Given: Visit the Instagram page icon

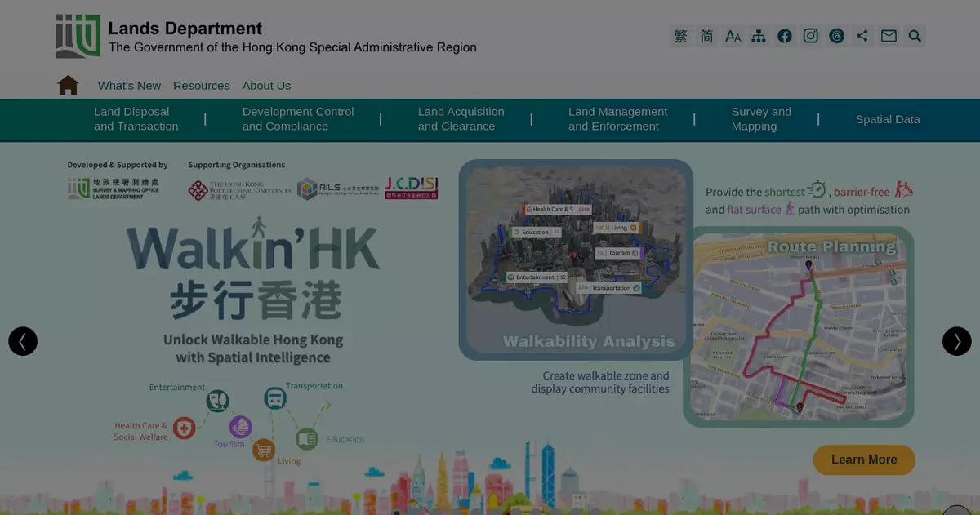Looking at the screenshot, I should tap(811, 36).
